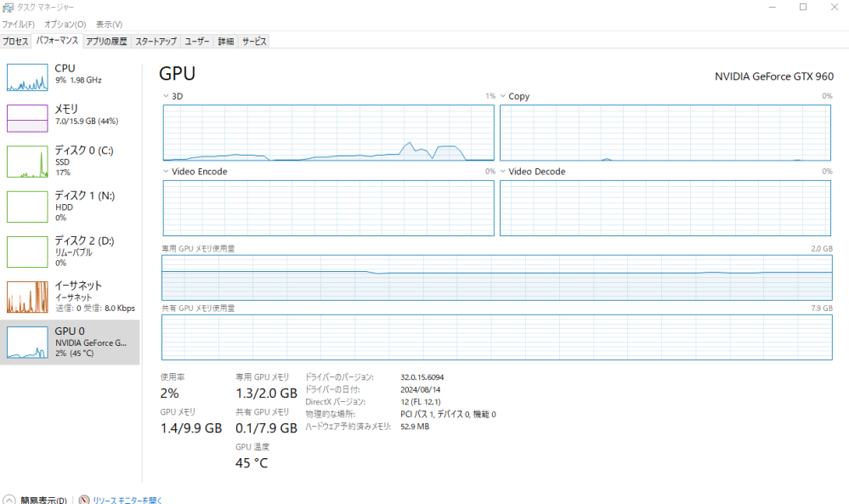Click the Task Manager app icon in title bar
Image resolution: width=849 pixels, height=504 pixels.
point(8,7)
